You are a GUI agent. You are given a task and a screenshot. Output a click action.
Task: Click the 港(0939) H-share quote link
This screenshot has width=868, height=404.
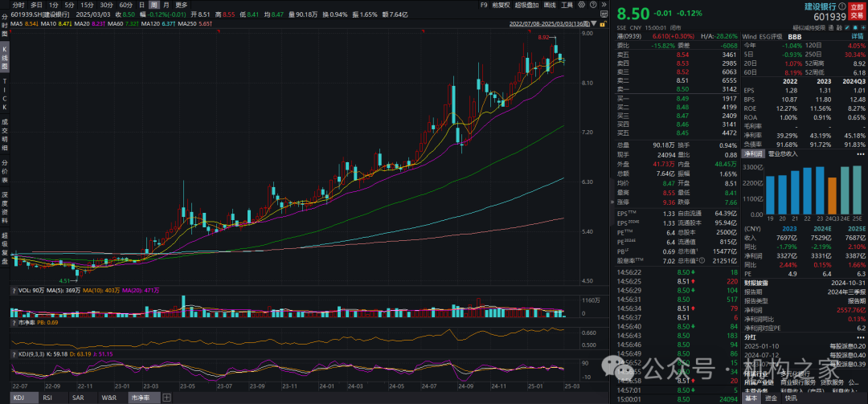click(629, 36)
